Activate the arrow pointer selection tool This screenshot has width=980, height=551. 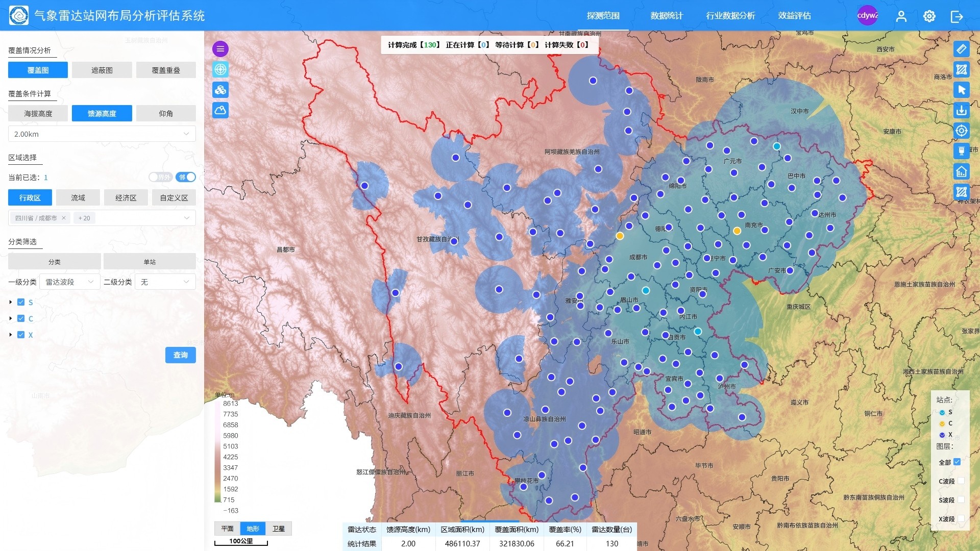pyautogui.click(x=961, y=90)
